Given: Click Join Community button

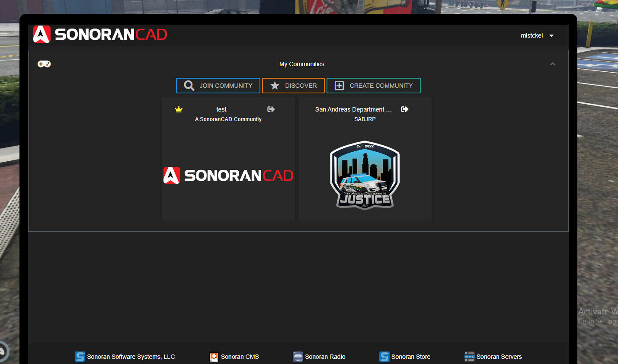Looking at the screenshot, I should click(x=218, y=86).
